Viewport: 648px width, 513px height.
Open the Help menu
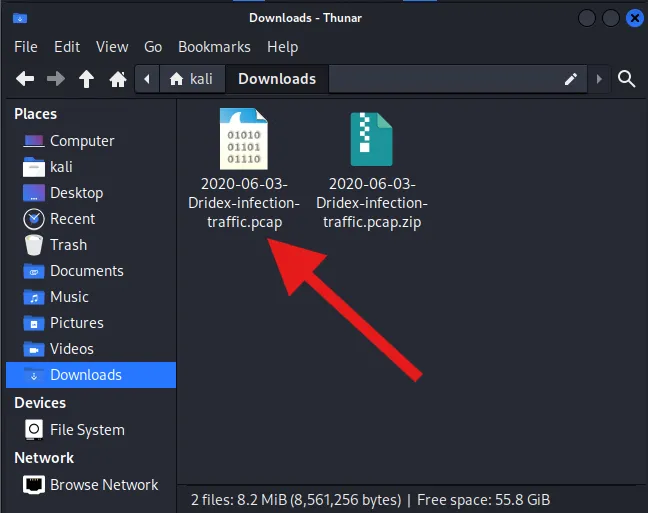(x=282, y=47)
